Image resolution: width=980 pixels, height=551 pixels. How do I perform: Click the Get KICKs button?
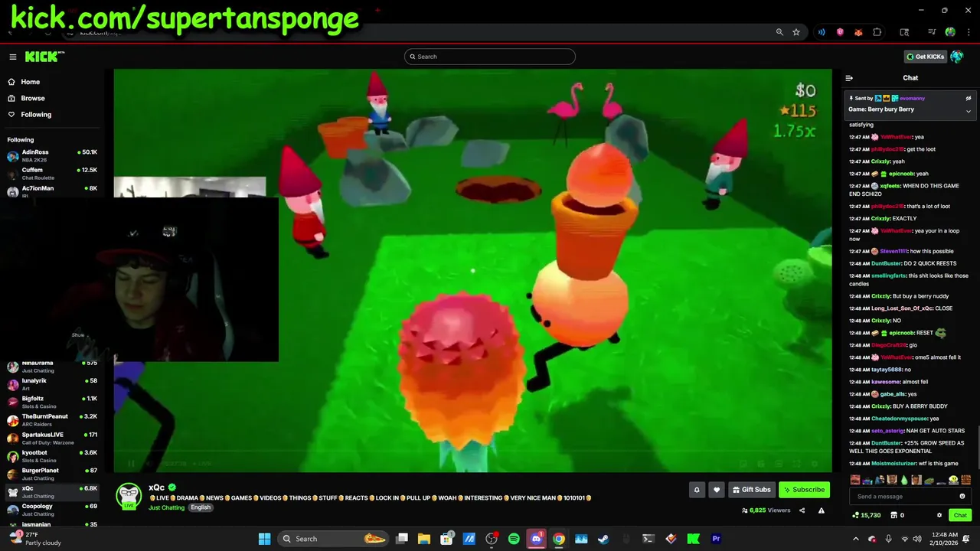[925, 57]
